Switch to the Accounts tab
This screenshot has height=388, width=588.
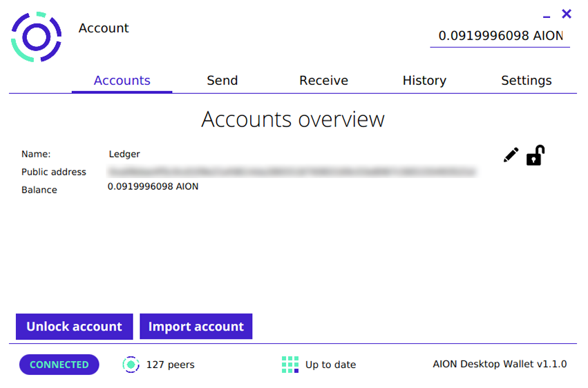pyautogui.click(x=122, y=81)
